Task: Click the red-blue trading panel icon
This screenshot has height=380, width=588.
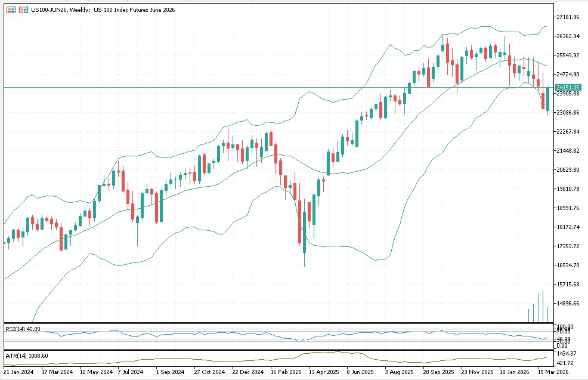Action: click(23, 10)
